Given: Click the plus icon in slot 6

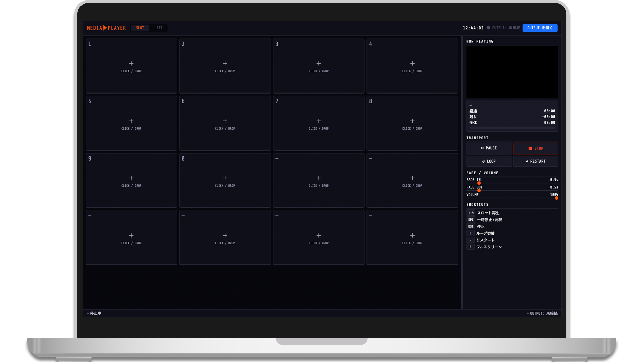Looking at the screenshot, I should point(225,121).
